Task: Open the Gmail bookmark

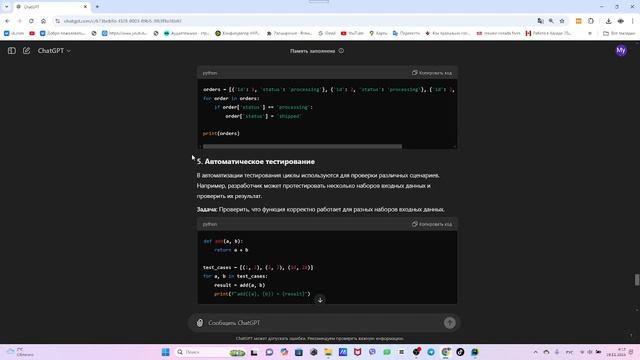Action: pyautogui.click(x=327, y=33)
